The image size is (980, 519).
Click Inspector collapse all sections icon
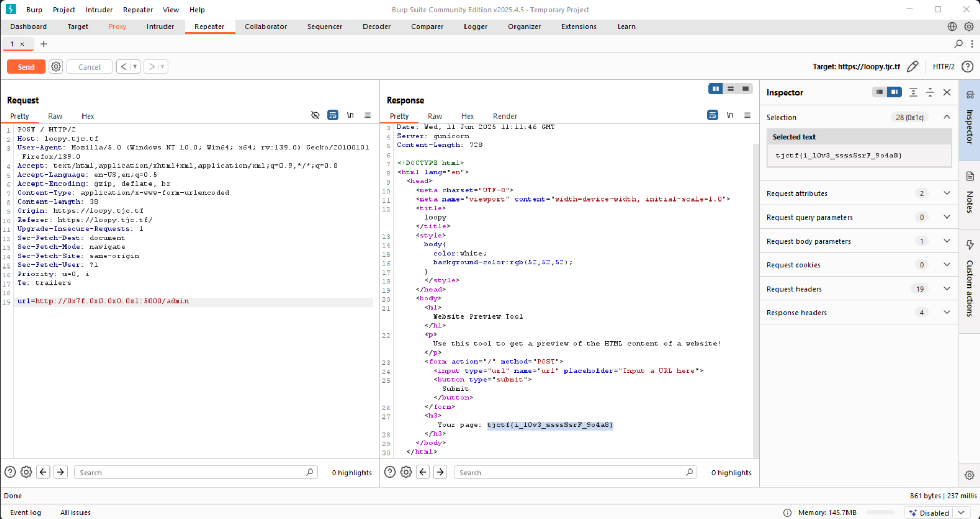[930, 92]
